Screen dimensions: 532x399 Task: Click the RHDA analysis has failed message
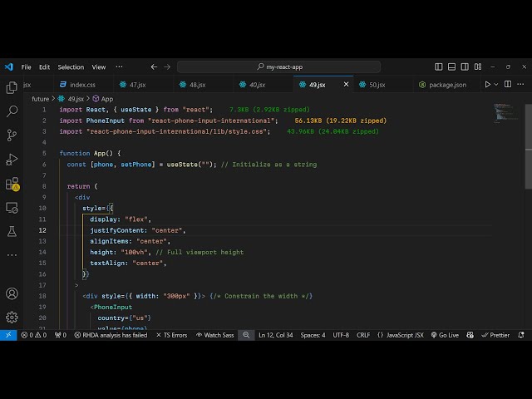pyautogui.click(x=110, y=335)
